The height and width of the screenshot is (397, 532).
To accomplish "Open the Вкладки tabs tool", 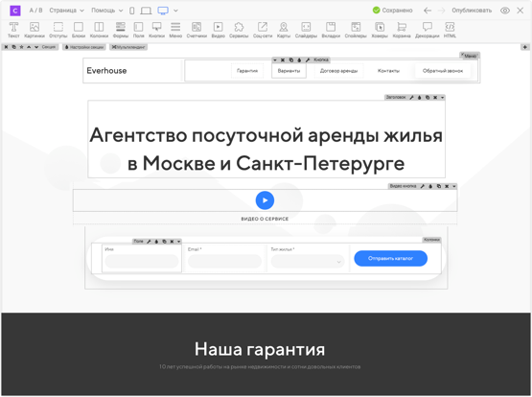I will pyautogui.click(x=331, y=30).
